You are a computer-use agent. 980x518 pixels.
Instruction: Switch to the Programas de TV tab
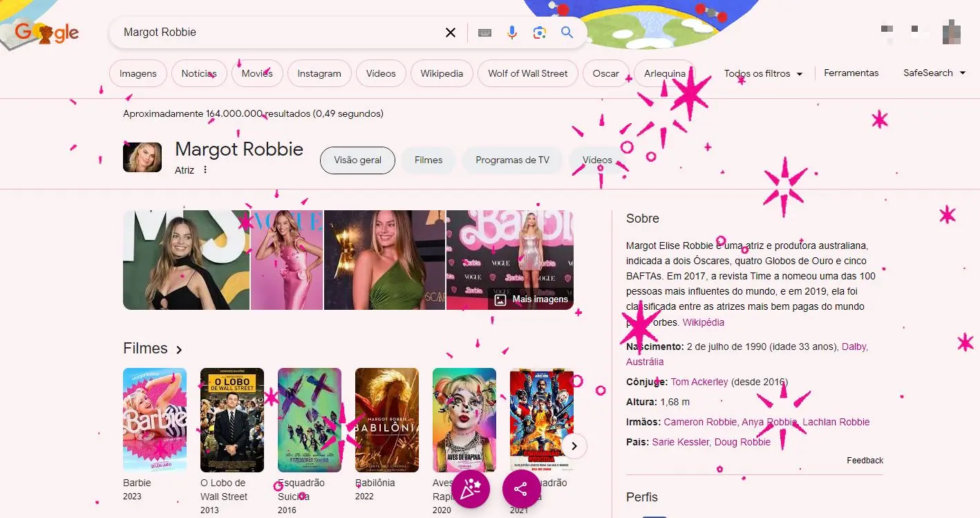(512, 160)
